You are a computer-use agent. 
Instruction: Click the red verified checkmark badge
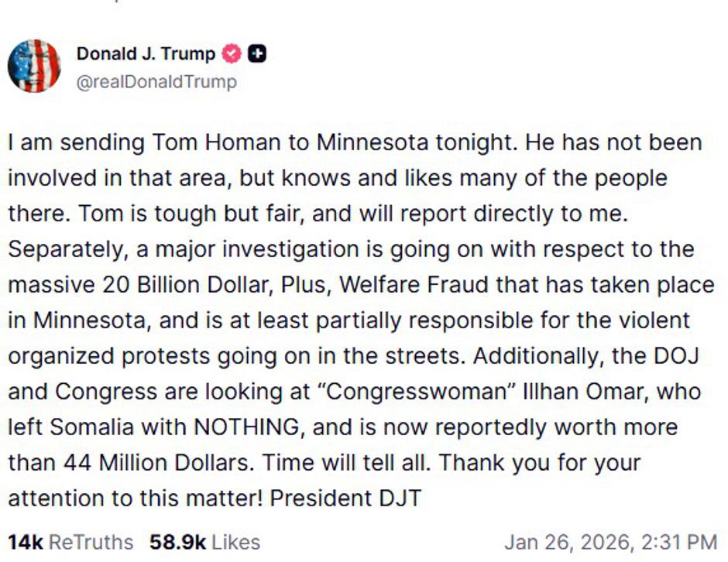pos(231,54)
